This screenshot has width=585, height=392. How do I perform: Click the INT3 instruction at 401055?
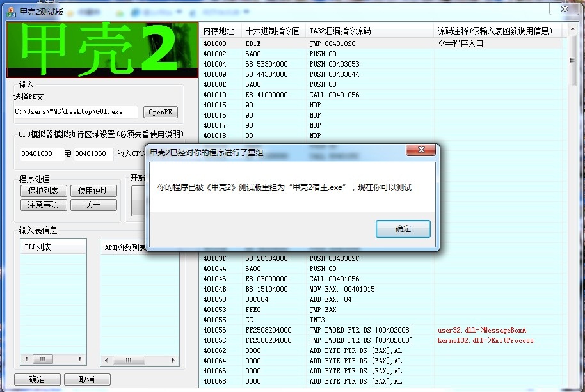(317, 320)
